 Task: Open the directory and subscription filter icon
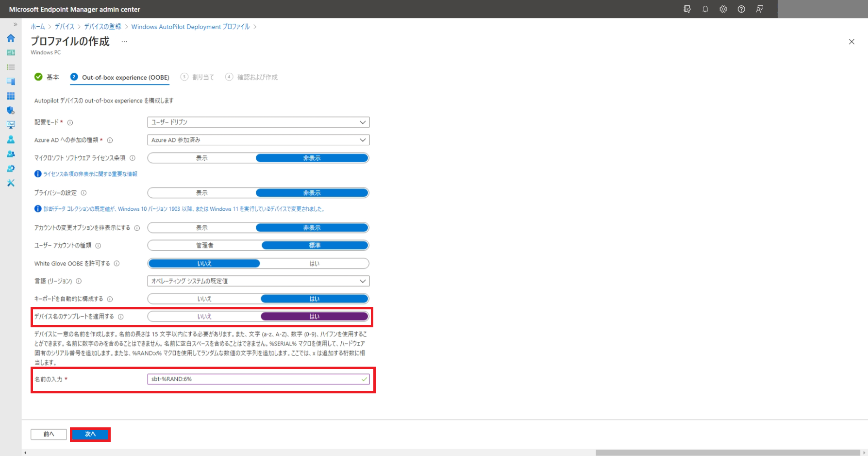687,9
